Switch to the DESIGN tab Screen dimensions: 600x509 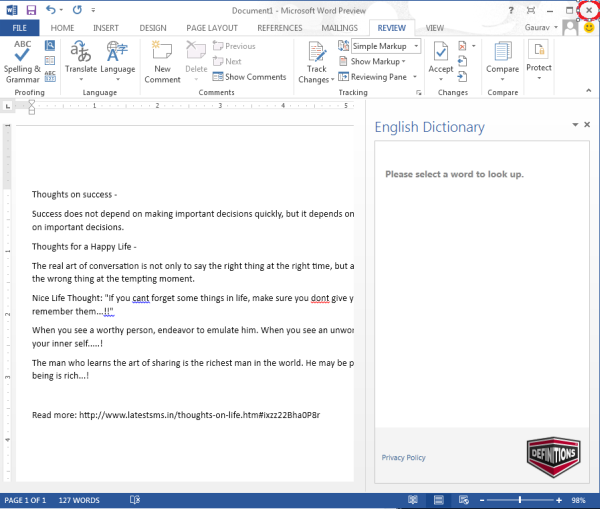pyautogui.click(x=153, y=28)
